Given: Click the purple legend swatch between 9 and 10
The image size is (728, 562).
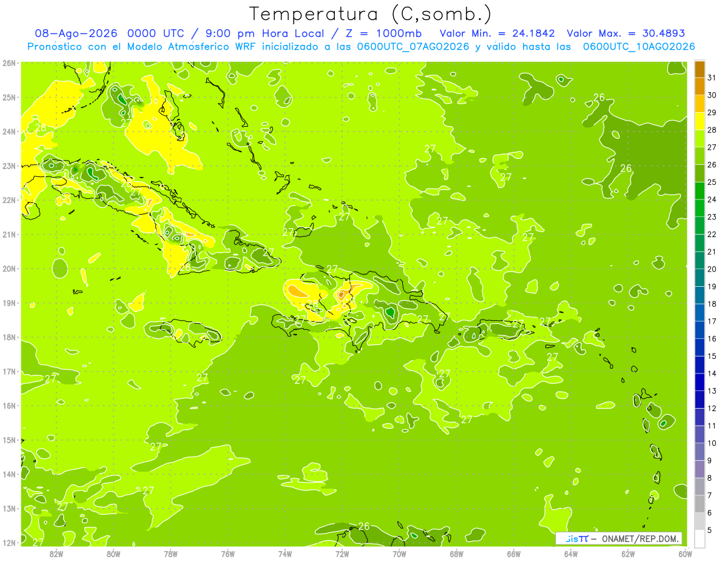Looking at the screenshot, I should point(699,452).
